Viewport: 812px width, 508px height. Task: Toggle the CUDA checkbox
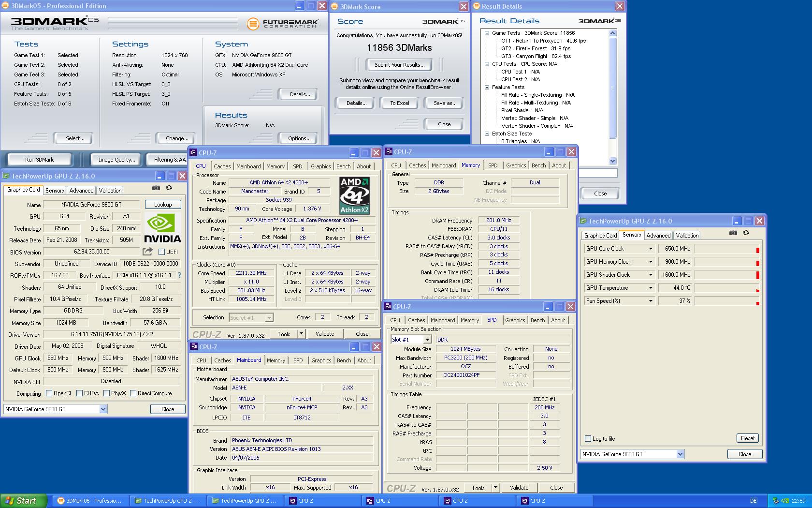[x=79, y=393]
